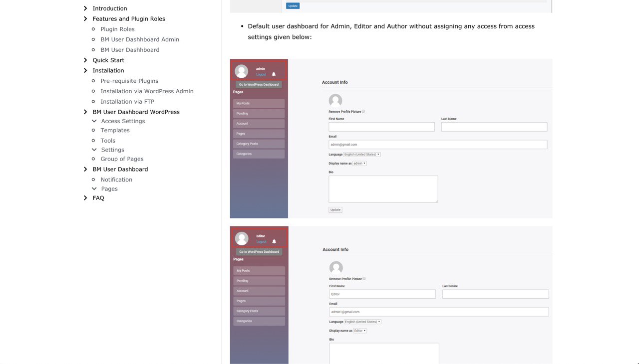This screenshot has width=639, height=364.
Task: Select Category Posts in Editor screenshot
Action: (259, 311)
